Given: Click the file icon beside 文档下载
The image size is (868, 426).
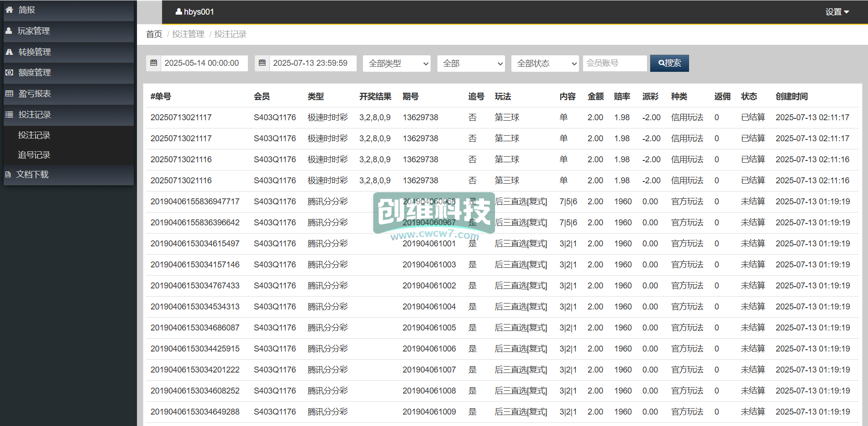Looking at the screenshot, I should [x=8, y=174].
